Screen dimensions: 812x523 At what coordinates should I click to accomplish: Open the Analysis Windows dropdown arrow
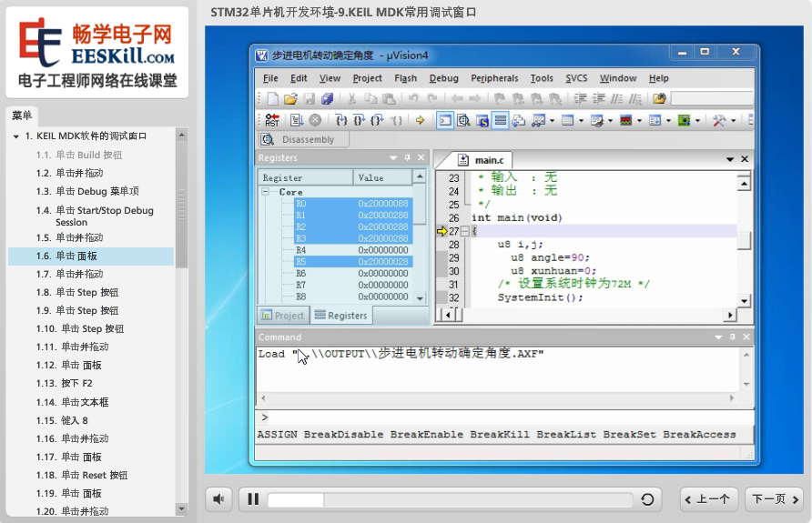coord(639,121)
